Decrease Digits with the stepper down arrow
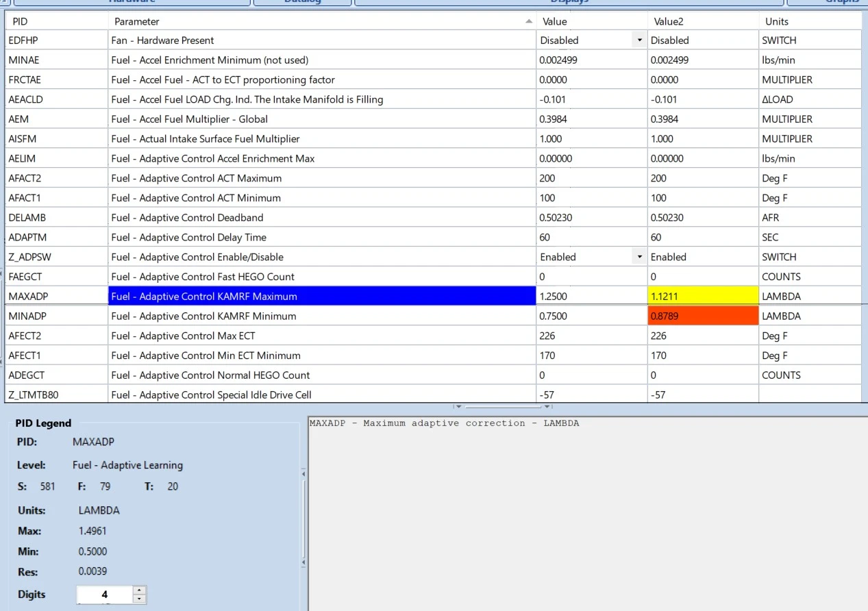 pos(139,599)
